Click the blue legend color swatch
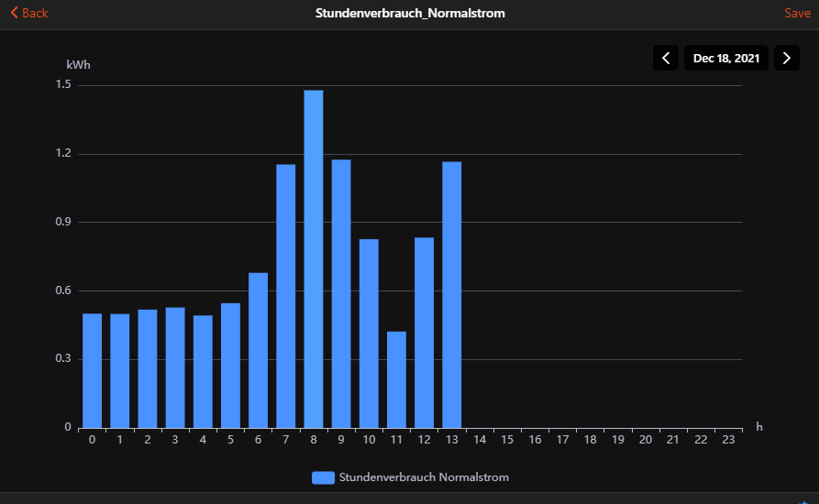 click(323, 477)
